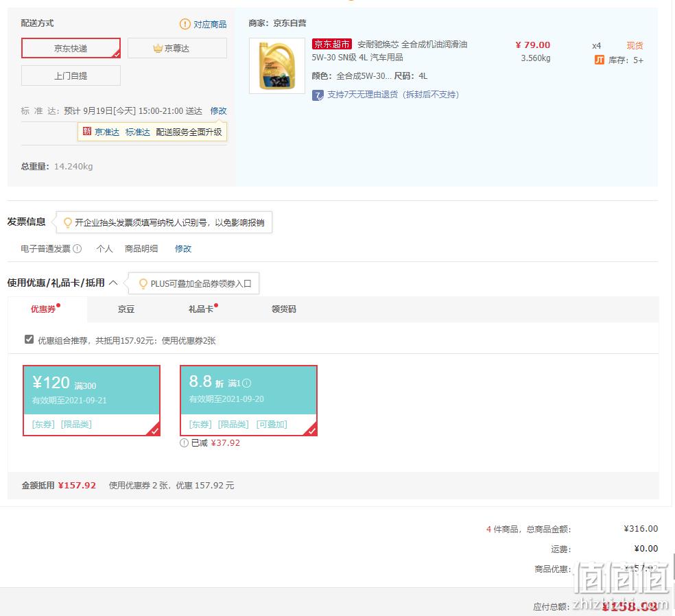Click price ¥ 79.00 text
675x616 pixels.
(533, 45)
